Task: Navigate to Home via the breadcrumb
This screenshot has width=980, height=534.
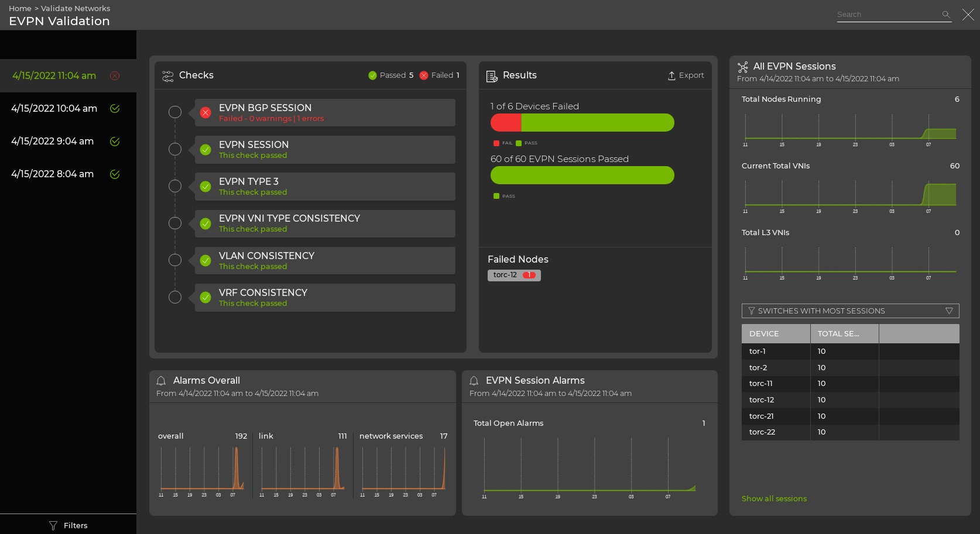Action: (19, 8)
